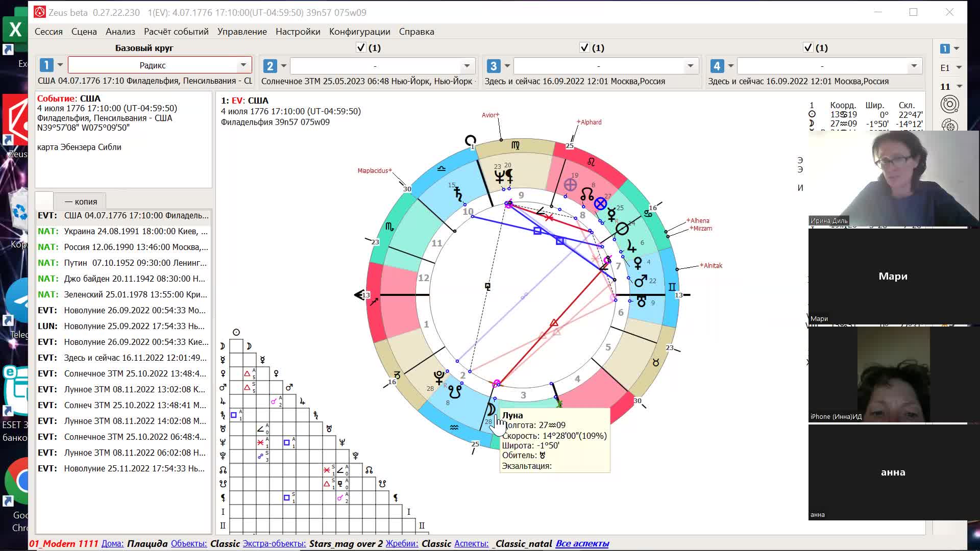The image size is (980, 551).
Task: Select the Mercury glyph in the chart
Action: 611,215
